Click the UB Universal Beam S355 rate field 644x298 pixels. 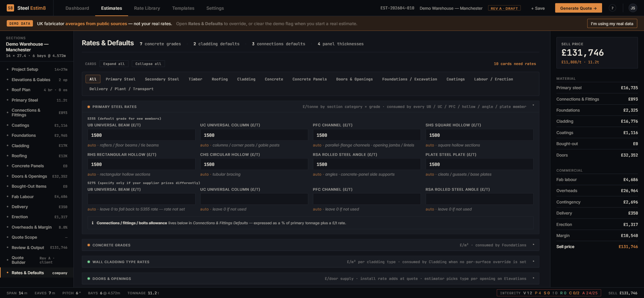coord(141,135)
